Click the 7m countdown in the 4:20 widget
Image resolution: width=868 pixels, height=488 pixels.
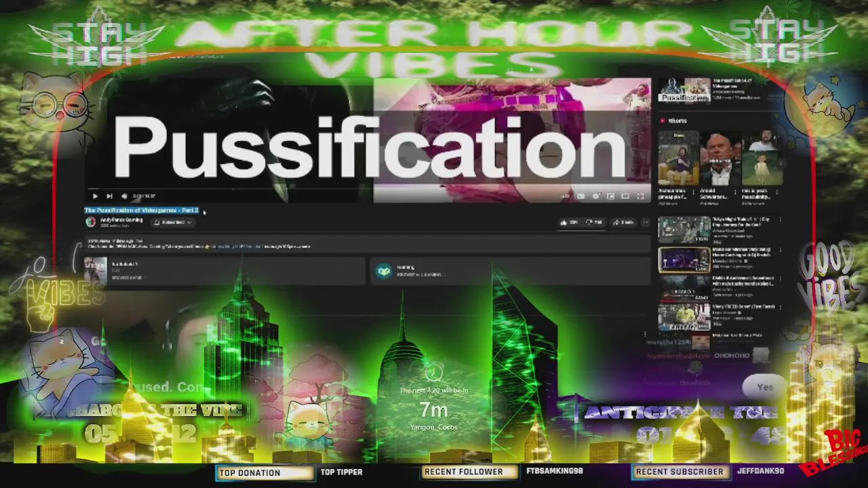point(433,410)
